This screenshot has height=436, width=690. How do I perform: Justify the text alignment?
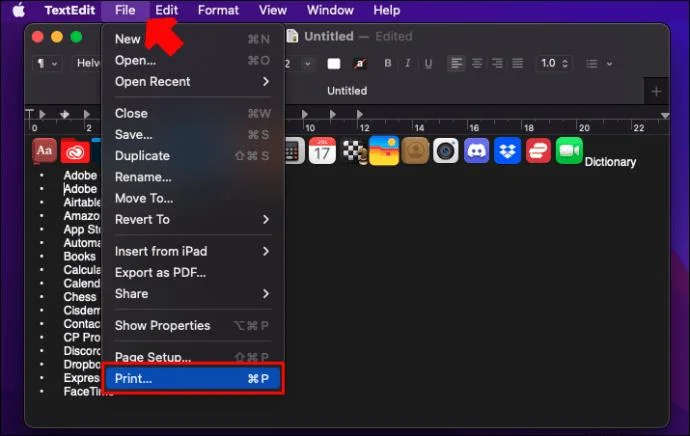coord(518,63)
